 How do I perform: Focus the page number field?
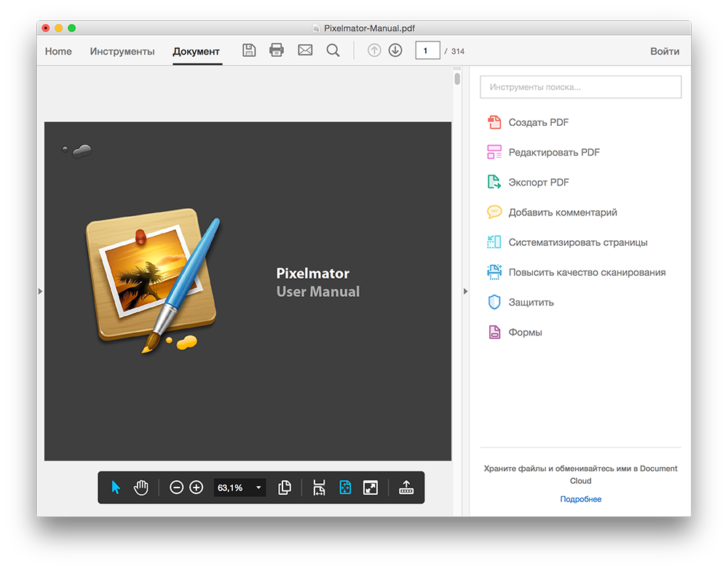[x=427, y=51]
